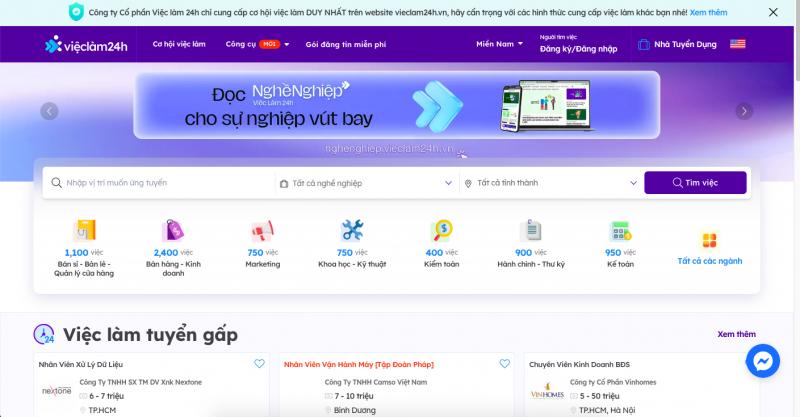Click the 2,400 việc count

(x=173, y=253)
